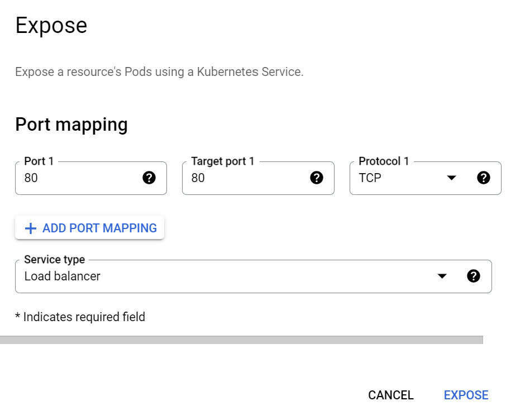Expand the Service type dropdown arrow

(442, 276)
